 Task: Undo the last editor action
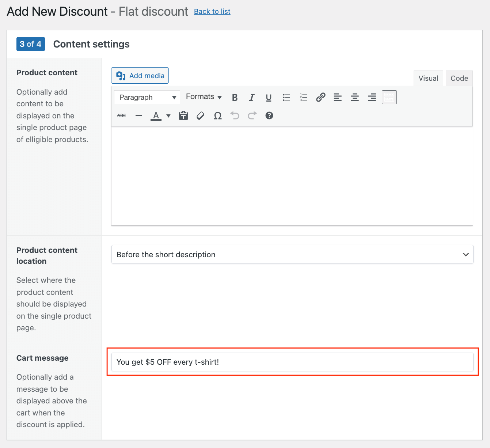[235, 115]
